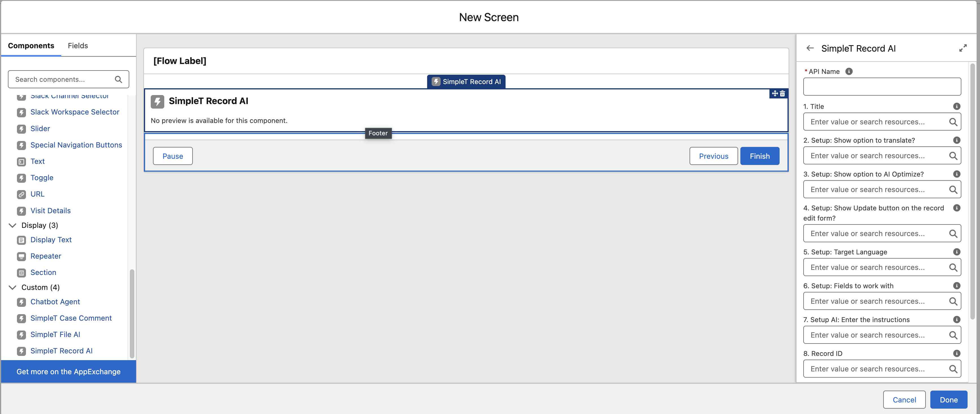This screenshot has width=980, height=414.
Task: Click the move handle on SimpleT Record AI
Action: tap(775, 94)
